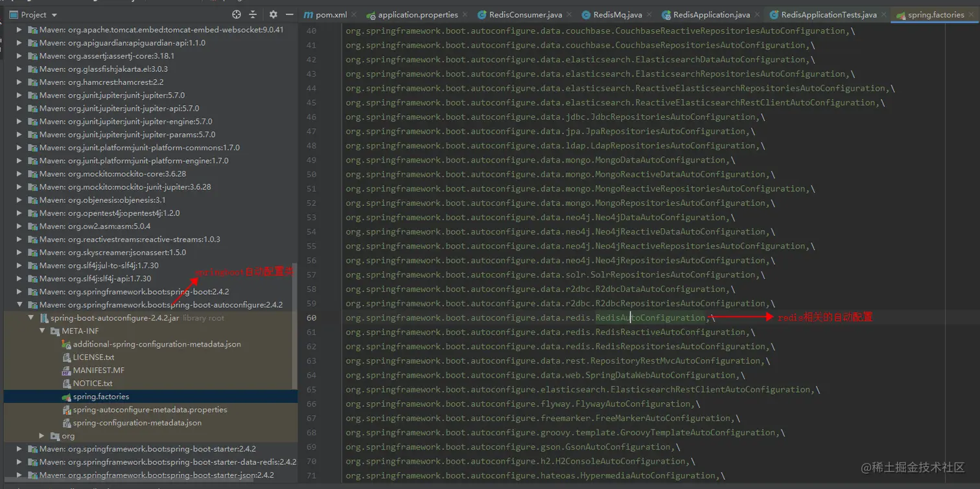Click the GsonAutoConfiguration line
980x489 pixels.
[513, 447]
